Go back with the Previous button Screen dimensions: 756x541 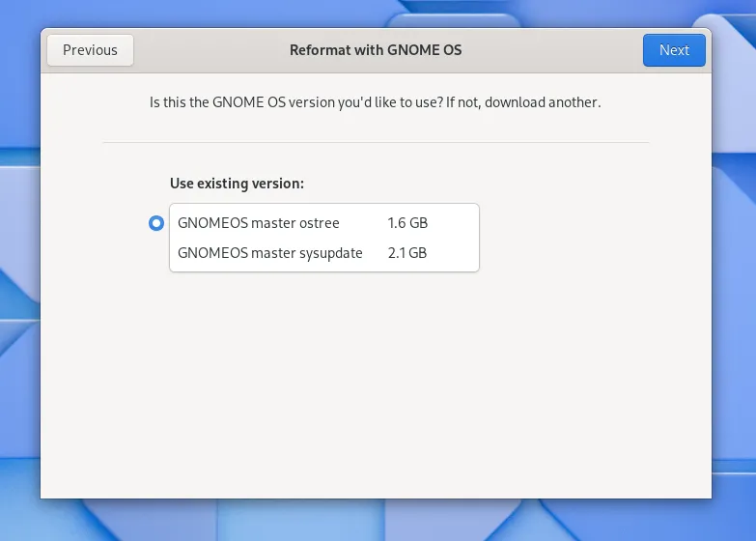(90, 50)
